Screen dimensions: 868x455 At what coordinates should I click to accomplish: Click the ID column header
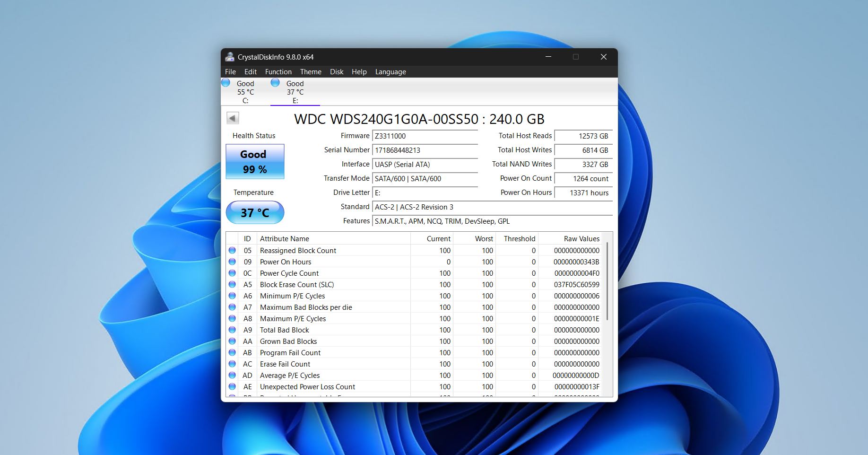click(x=247, y=238)
